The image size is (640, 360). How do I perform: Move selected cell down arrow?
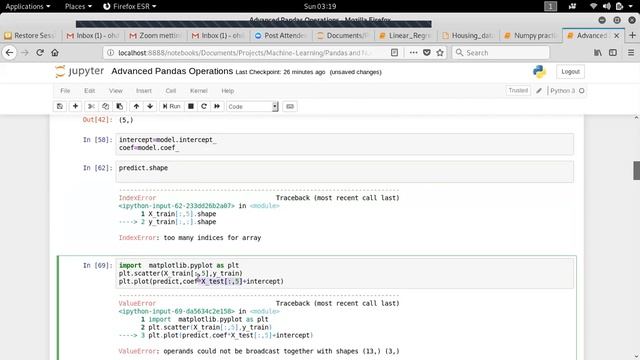(150, 107)
